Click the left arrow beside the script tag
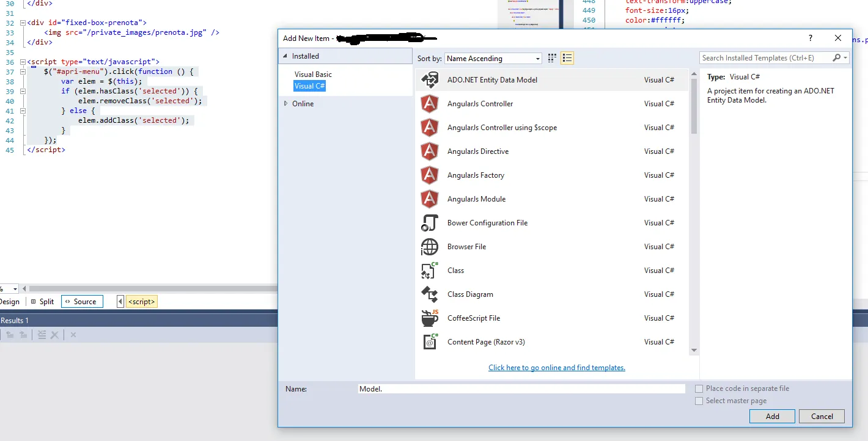 (x=120, y=302)
